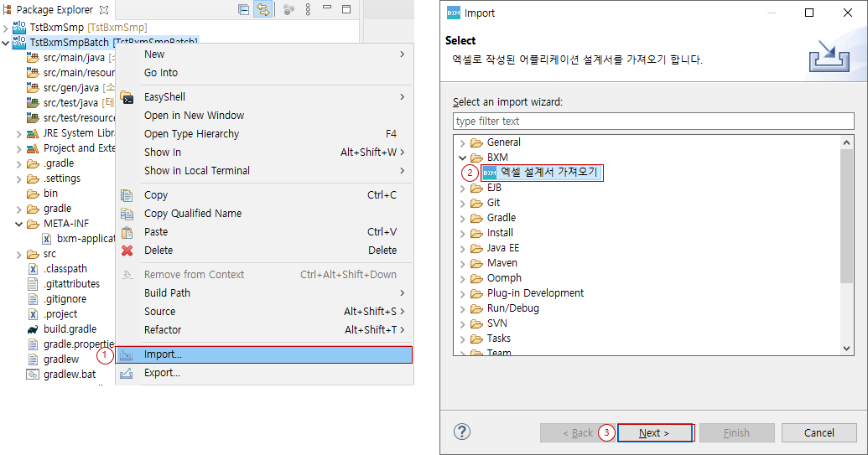Click the help question mark icon
Image resolution: width=868 pixels, height=455 pixels.
462,432
